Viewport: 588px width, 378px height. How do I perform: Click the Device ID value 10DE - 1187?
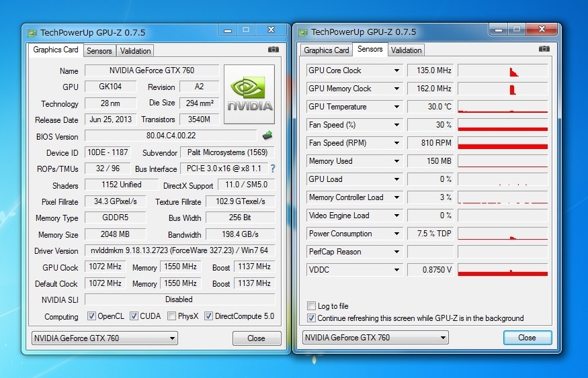(108, 152)
